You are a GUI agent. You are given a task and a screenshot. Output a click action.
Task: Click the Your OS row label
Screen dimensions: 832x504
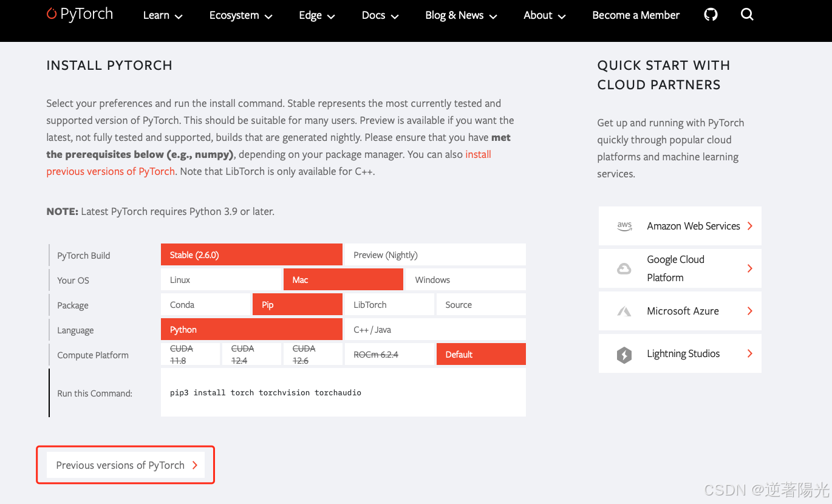(73, 281)
